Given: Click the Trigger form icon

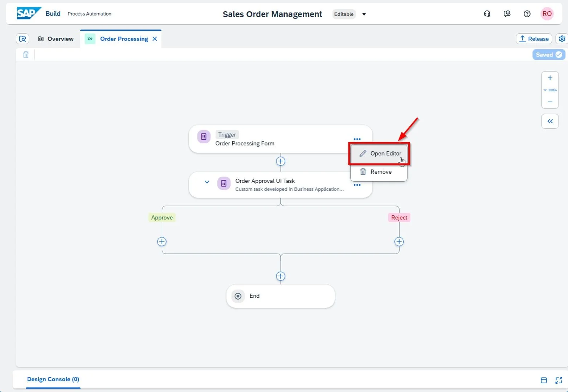Looking at the screenshot, I should coord(204,137).
